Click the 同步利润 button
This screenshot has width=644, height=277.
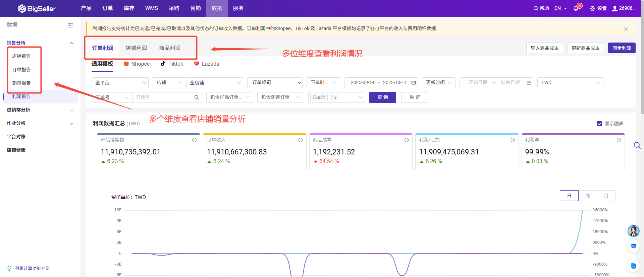click(622, 48)
